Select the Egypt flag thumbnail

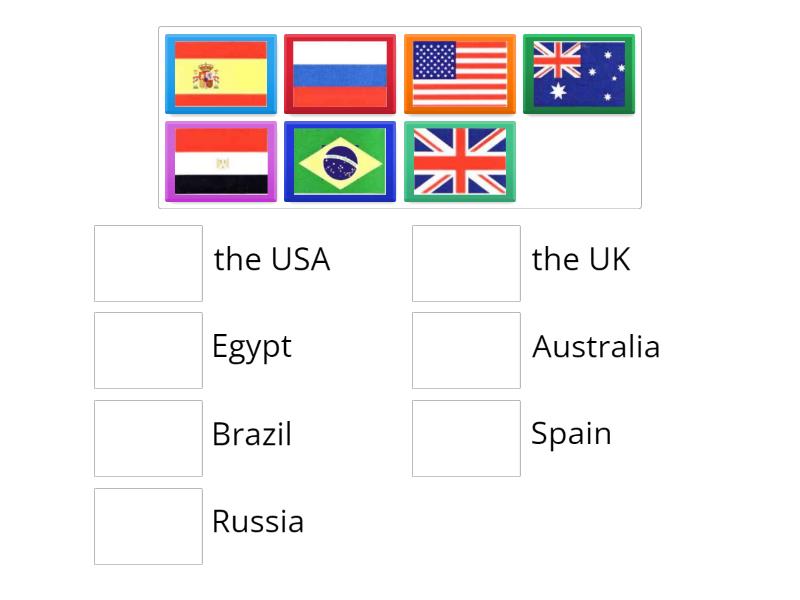click(x=220, y=161)
